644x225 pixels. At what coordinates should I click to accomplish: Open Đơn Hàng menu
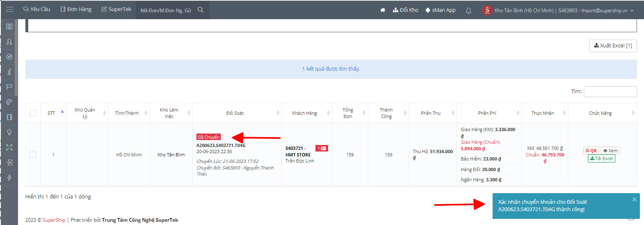pyautogui.click(x=76, y=9)
